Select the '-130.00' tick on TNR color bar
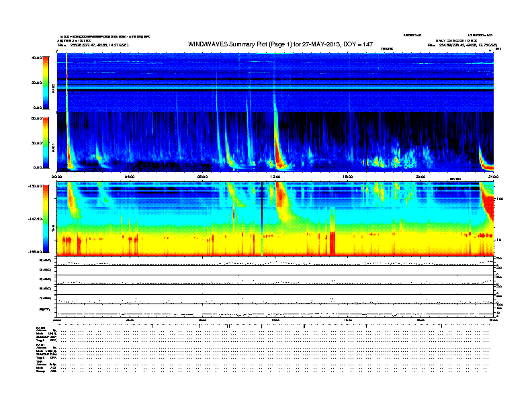The height and width of the screenshot is (411, 532). click(x=35, y=186)
